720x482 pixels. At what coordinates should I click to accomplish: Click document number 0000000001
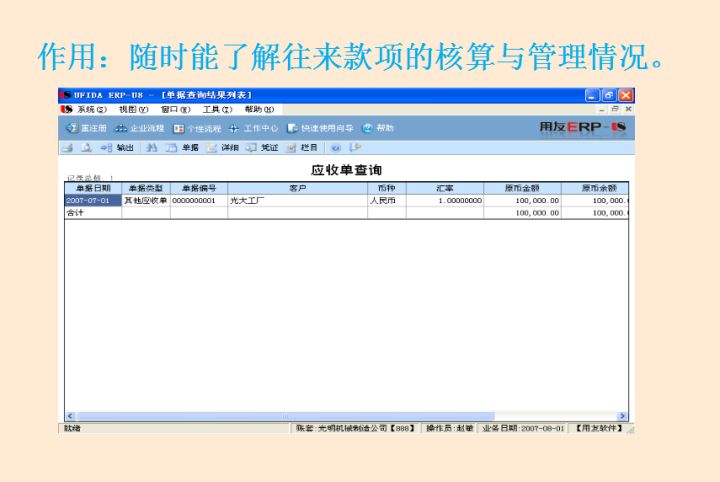tap(199, 201)
